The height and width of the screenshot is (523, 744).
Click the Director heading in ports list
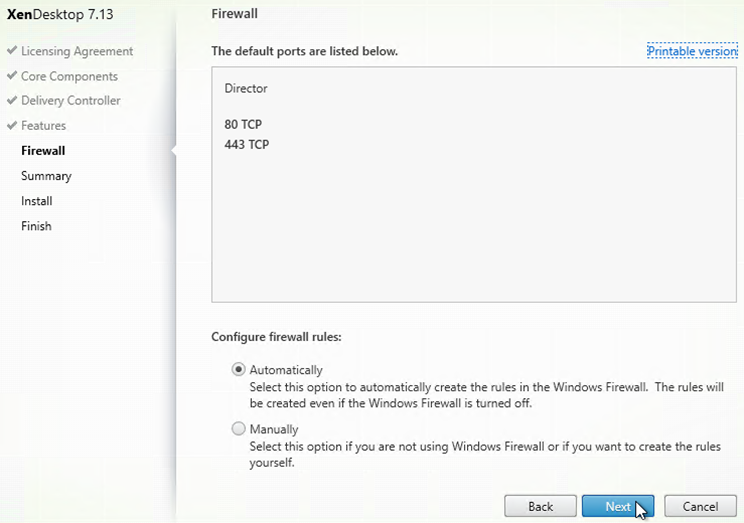[x=246, y=88]
